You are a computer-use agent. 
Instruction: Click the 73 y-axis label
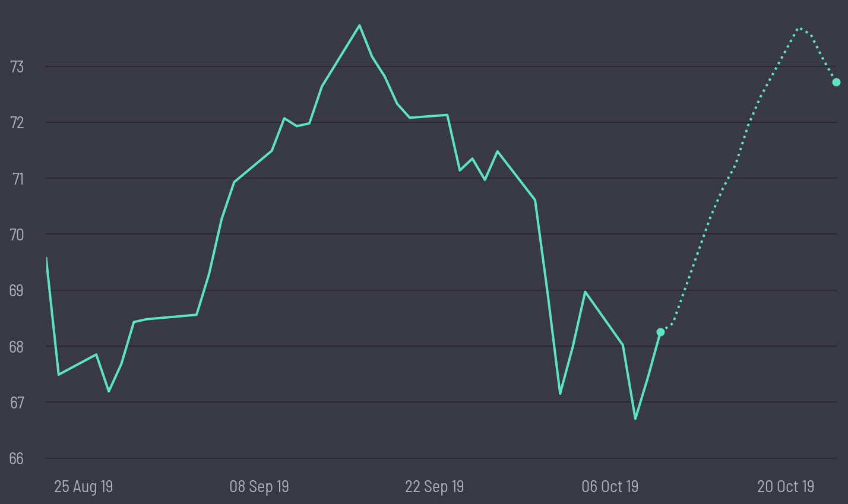click(x=17, y=66)
